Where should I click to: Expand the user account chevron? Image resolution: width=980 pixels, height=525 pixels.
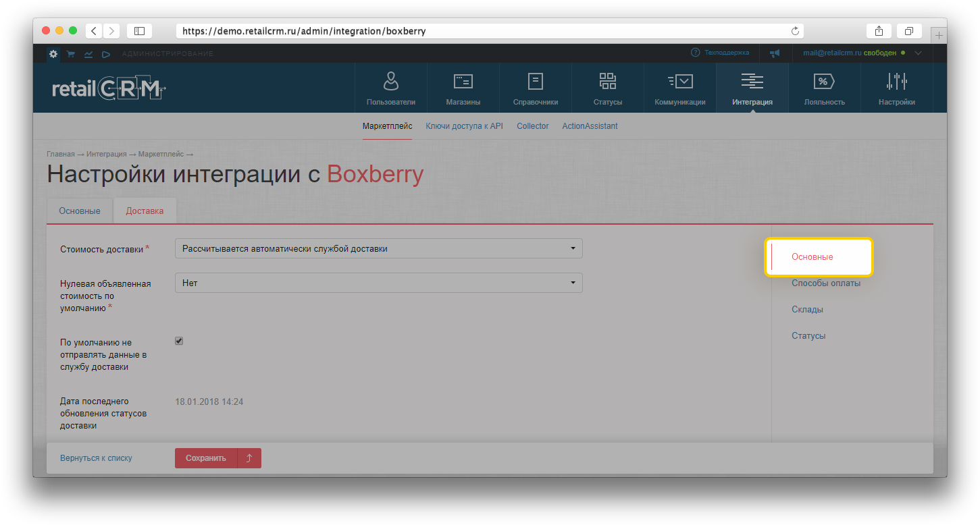tap(918, 53)
